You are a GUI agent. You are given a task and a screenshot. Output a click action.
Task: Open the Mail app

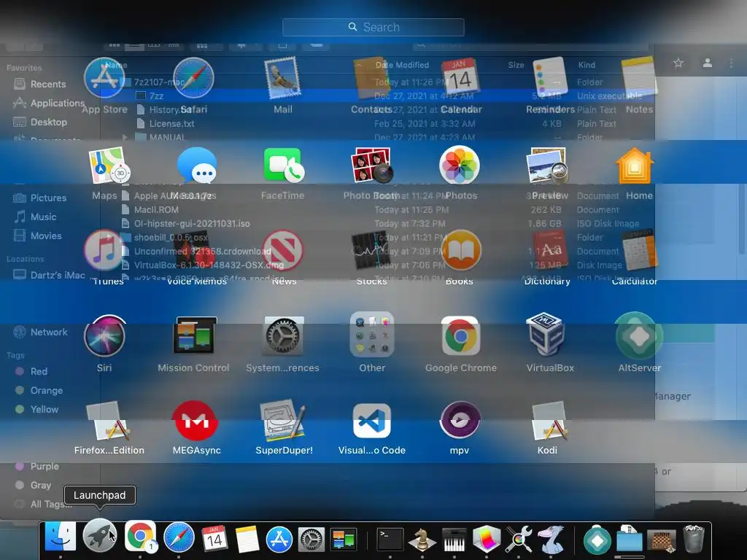(x=282, y=78)
